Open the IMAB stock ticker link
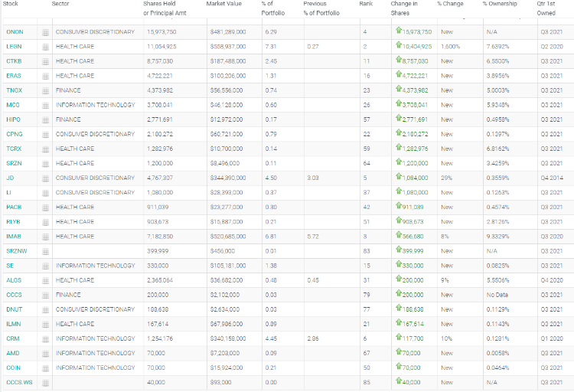 click(14, 237)
